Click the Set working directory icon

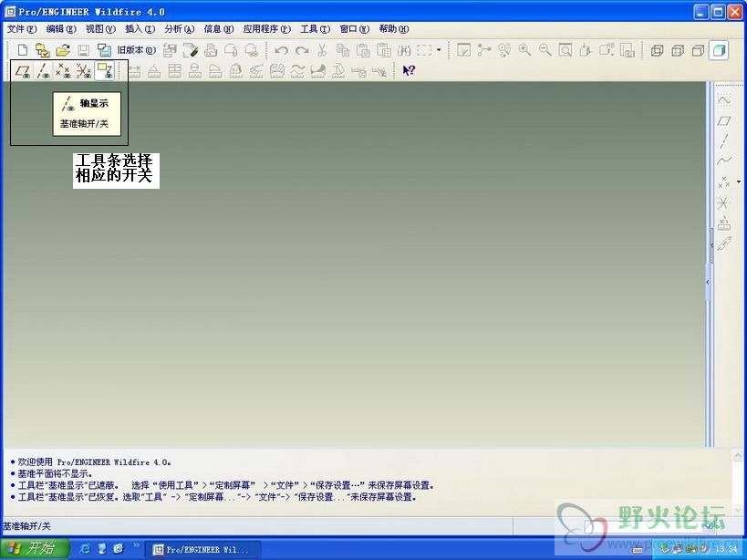point(42,49)
